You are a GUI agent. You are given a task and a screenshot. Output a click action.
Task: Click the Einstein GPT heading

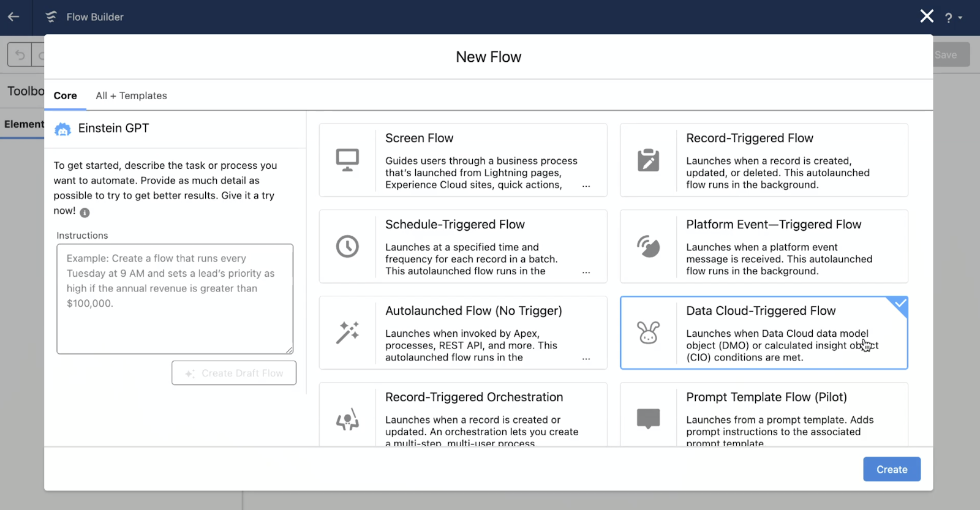pos(113,128)
